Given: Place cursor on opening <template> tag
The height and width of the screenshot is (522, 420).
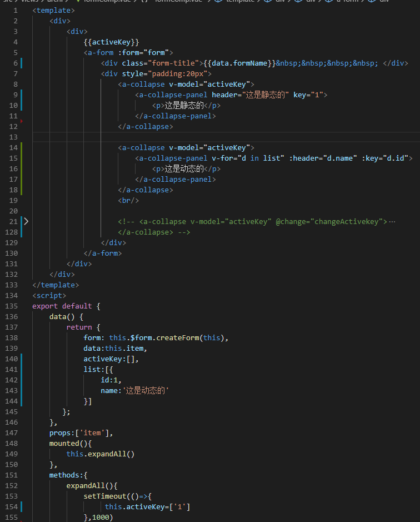Looking at the screenshot, I should point(53,11).
